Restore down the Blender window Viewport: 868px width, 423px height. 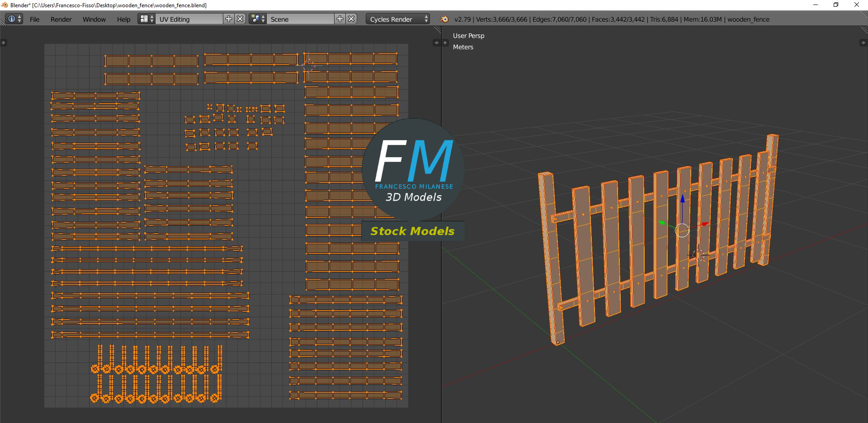coord(836,5)
